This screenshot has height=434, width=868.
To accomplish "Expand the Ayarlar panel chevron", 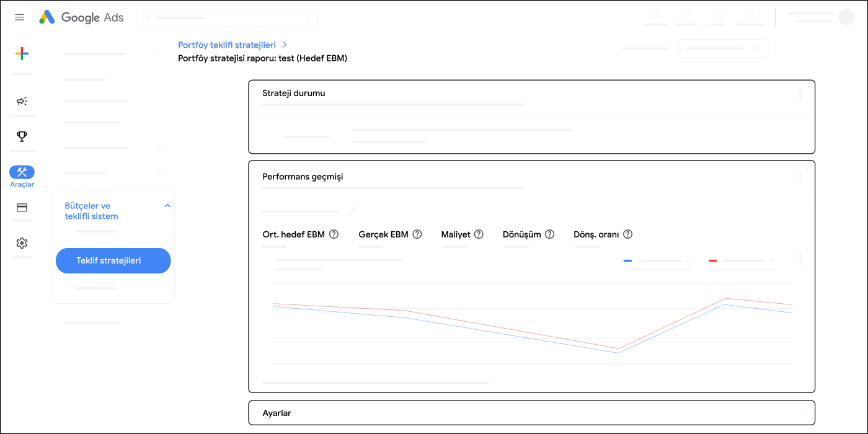I will coord(804,413).
